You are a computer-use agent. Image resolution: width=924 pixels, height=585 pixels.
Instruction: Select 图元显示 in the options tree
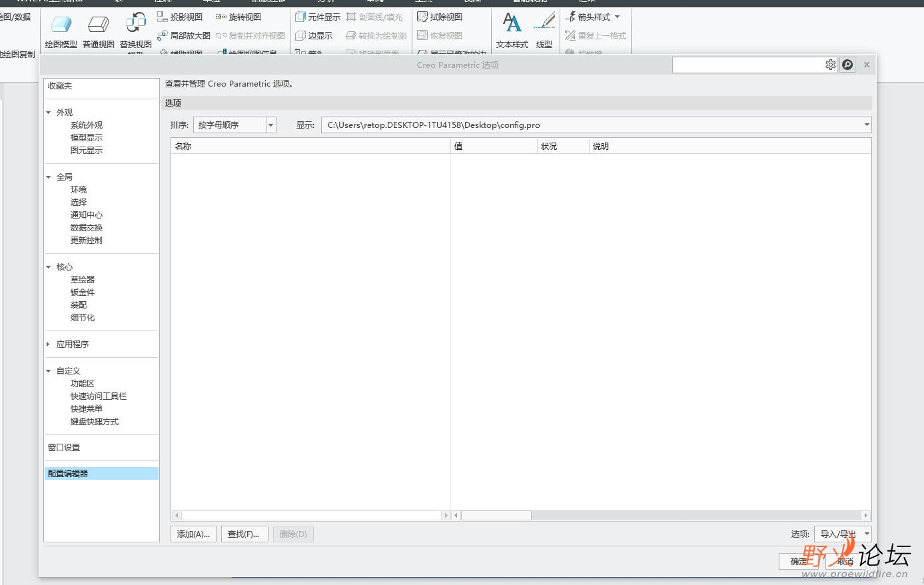point(87,151)
